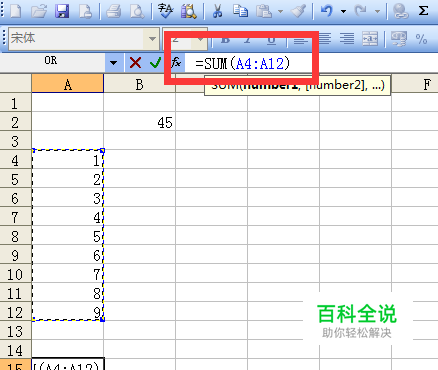Select the Format Painter brush

pyautogui.click(x=298, y=11)
